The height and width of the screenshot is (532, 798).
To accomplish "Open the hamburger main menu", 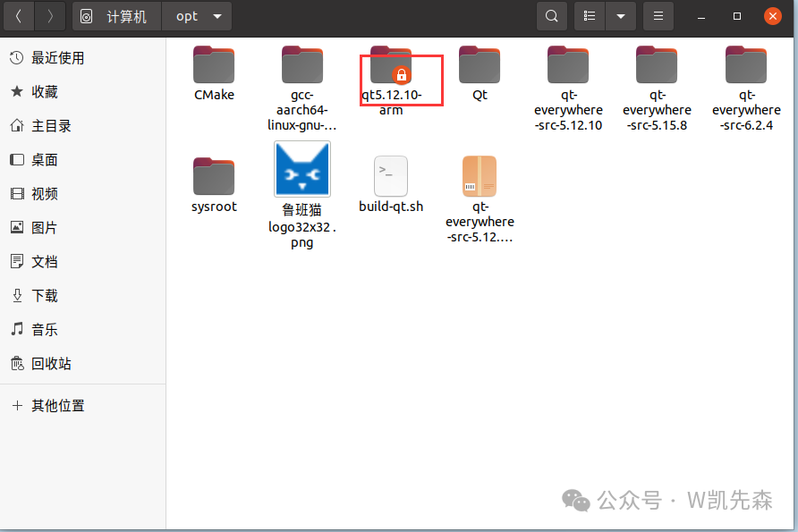I will pos(658,16).
